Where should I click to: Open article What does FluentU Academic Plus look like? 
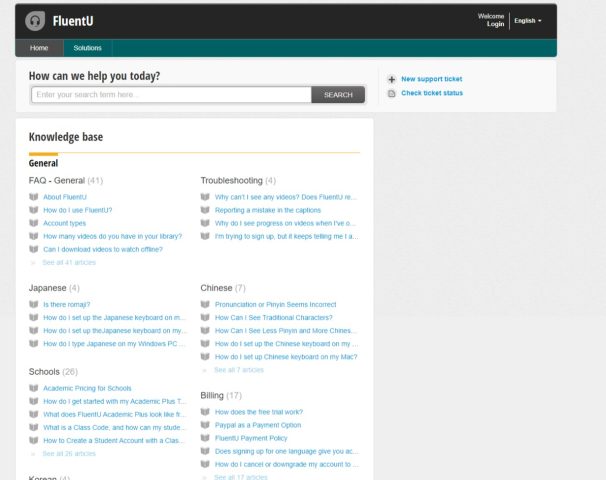(114, 414)
